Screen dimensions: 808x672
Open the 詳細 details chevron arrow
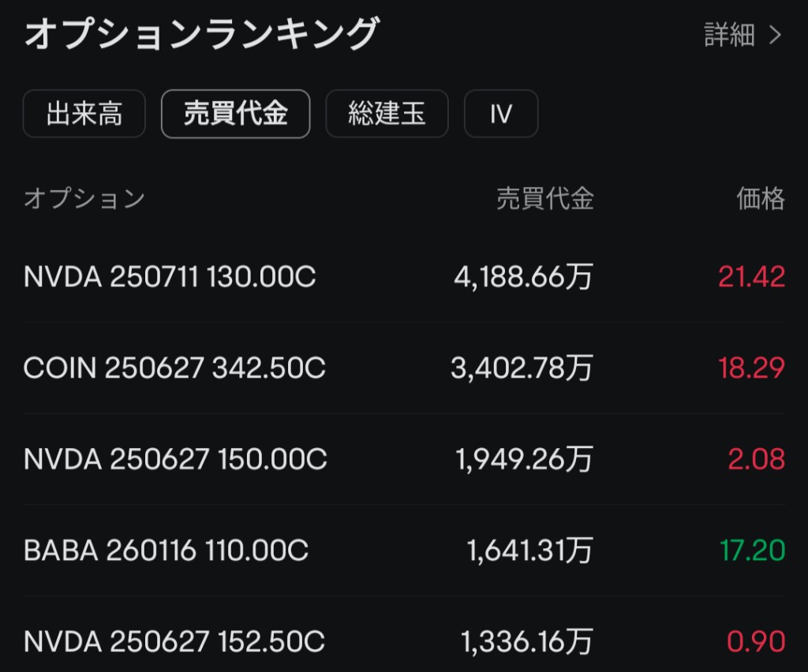coord(775,35)
